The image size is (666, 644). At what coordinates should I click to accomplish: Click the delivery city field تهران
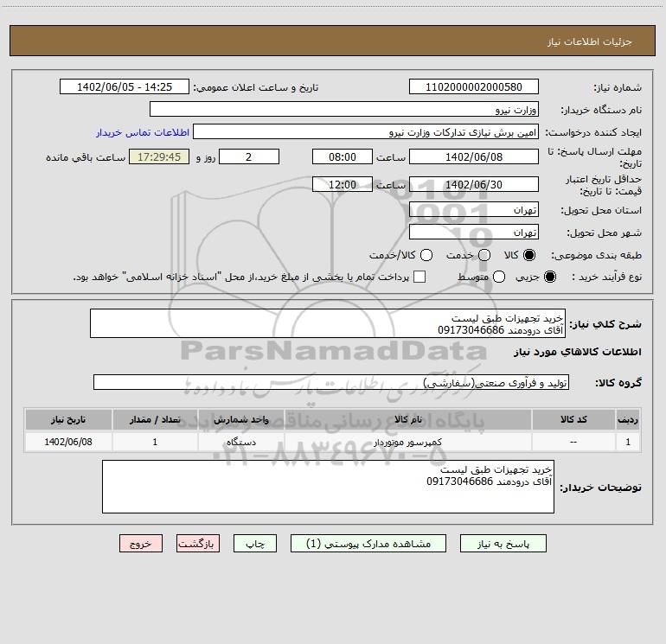point(474,232)
